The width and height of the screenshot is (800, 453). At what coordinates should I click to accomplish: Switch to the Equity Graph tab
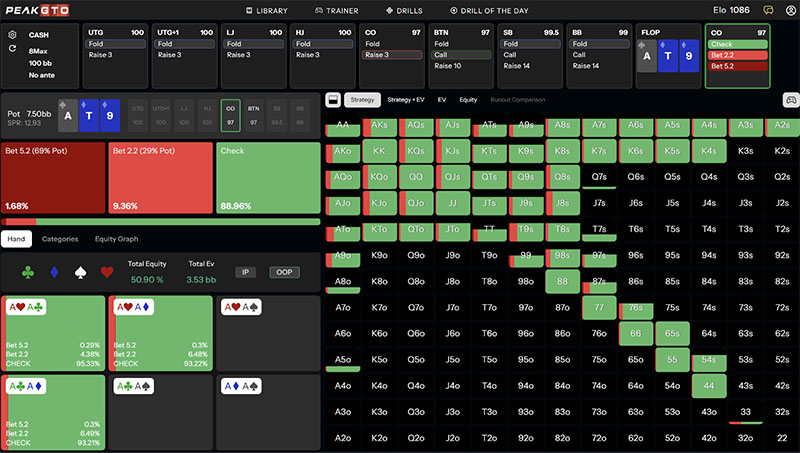click(115, 239)
